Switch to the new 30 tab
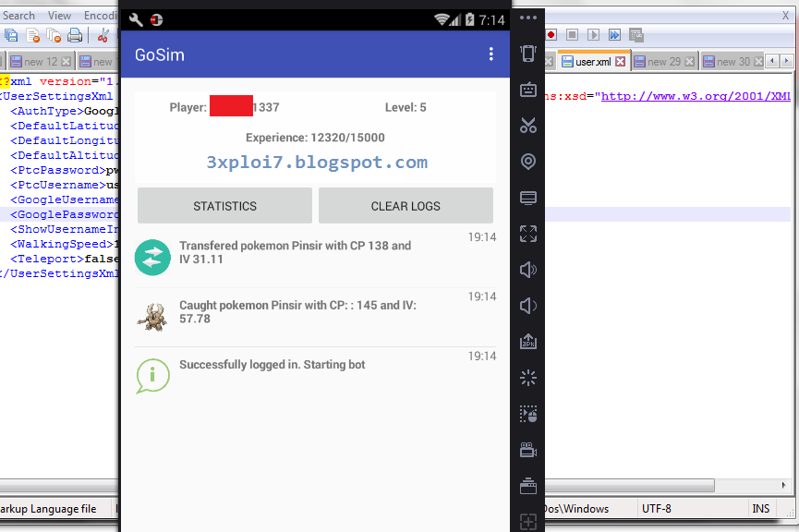 732,62
